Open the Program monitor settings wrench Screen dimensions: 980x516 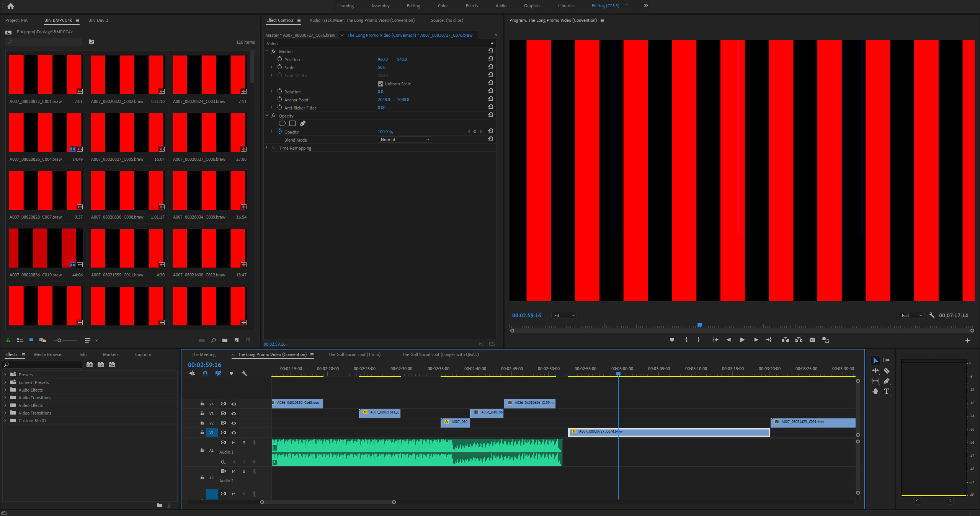click(x=932, y=315)
